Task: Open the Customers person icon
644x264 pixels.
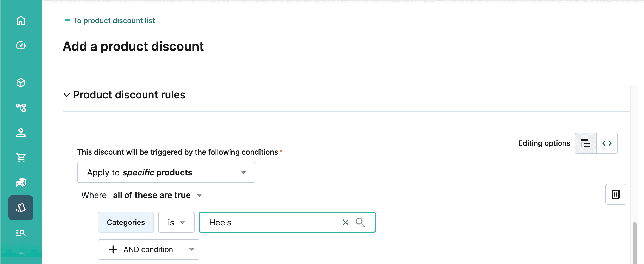Action: pos(21,133)
